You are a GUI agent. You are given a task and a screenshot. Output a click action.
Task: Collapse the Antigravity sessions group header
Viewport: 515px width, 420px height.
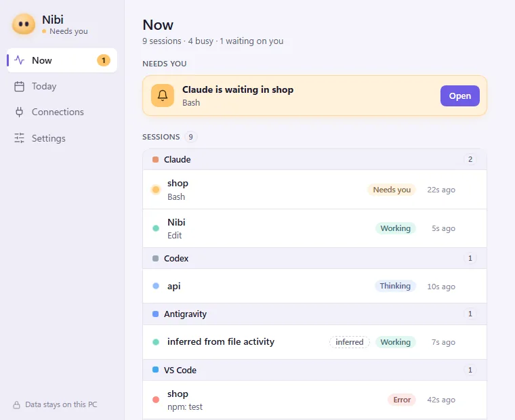pos(314,314)
